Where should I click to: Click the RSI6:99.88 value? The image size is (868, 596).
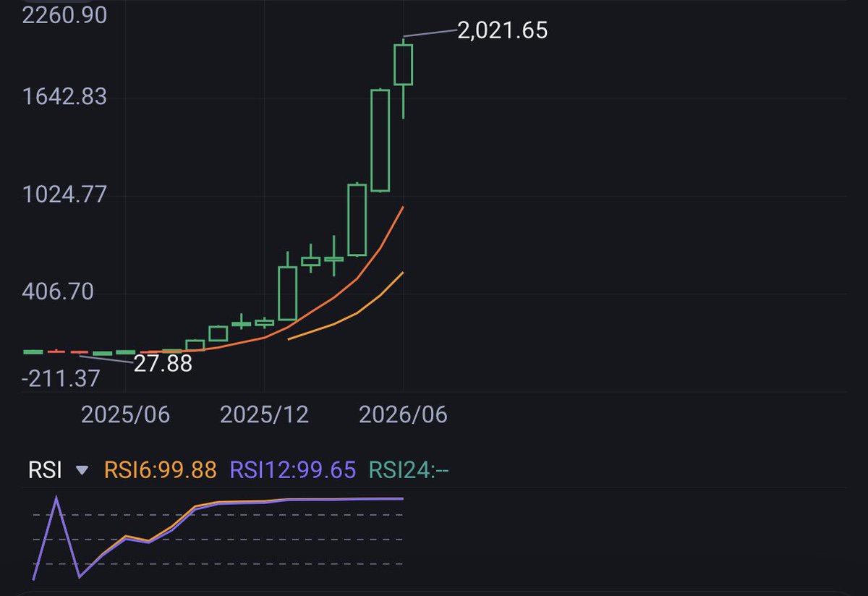pos(161,470)
